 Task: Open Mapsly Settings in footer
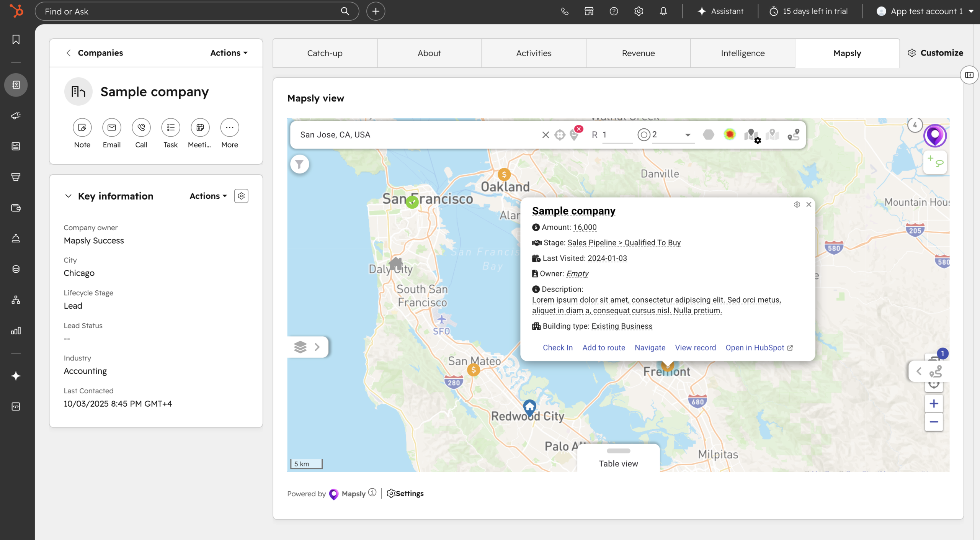pos(405,493)
